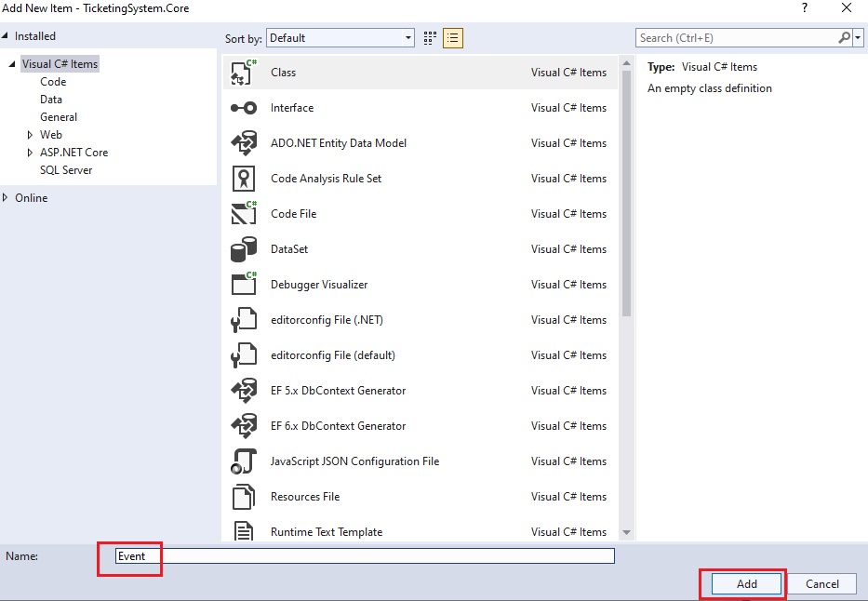Click the Add button
868x601 pixels.
pos(746,584)
